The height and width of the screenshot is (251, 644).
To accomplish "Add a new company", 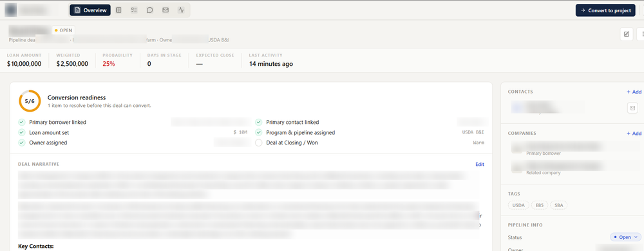I will 634,134.
